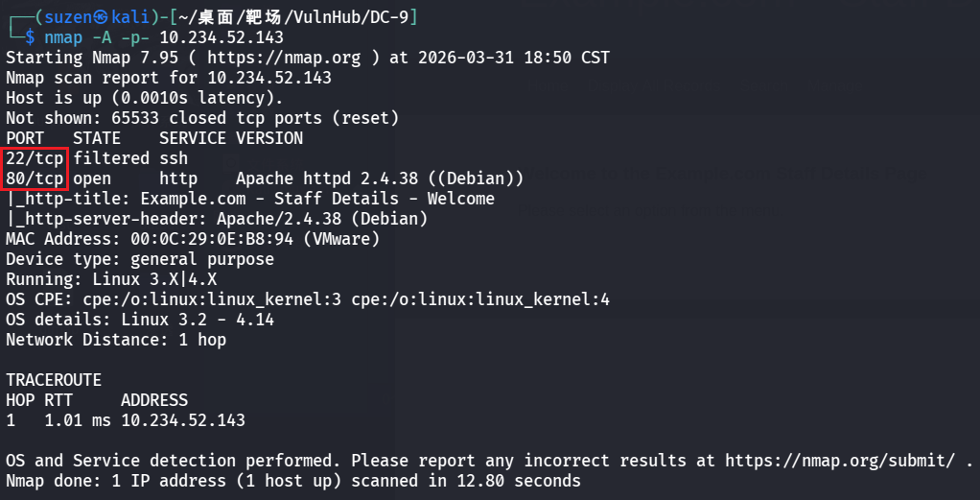This screenshot has width=980, height=500.
Task: Click the http-server-header line
Action: coord(217,219)
